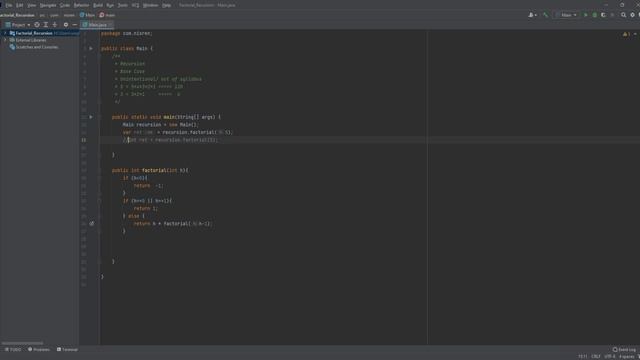
Task: Click the 'package com.' line in editor
Action: (x=127, y=33)
